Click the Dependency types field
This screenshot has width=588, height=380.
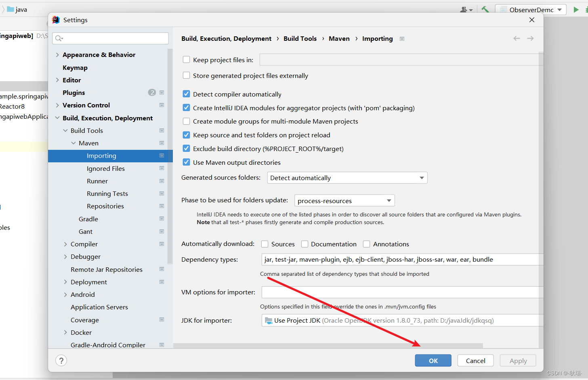402,259
